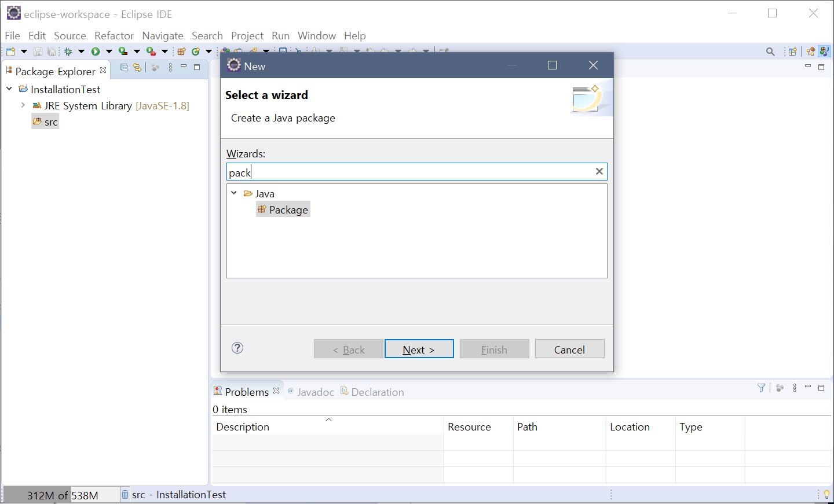Collapse the Java folder in wizard list
Screen dimensions: 834x504
(x=234, y=193)
